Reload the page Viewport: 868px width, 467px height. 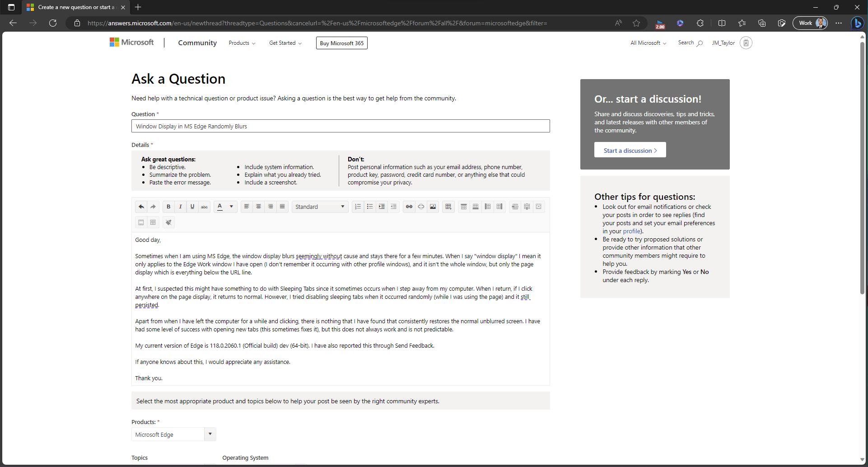tap(53, 23)
